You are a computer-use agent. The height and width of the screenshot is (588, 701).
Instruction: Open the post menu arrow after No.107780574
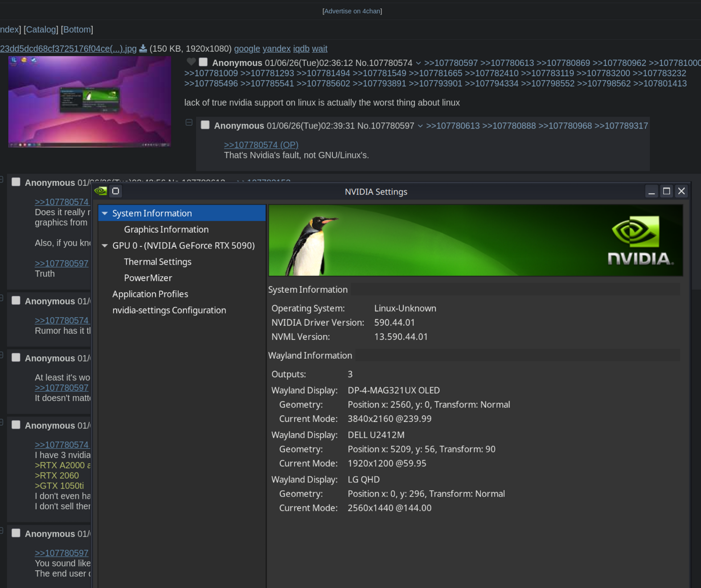[x=418, y=63]
